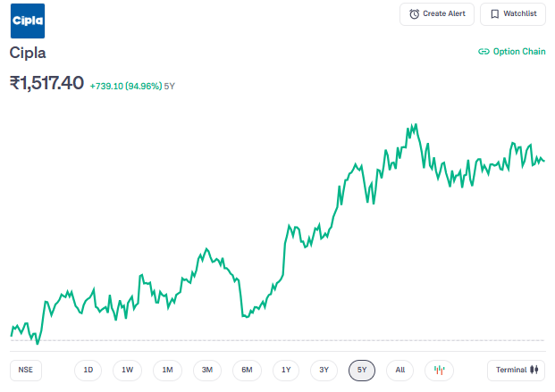The width and height of the screenshot is (555, 392).
Task: Switch chart to 1M range
Action: tap(167, 370)
